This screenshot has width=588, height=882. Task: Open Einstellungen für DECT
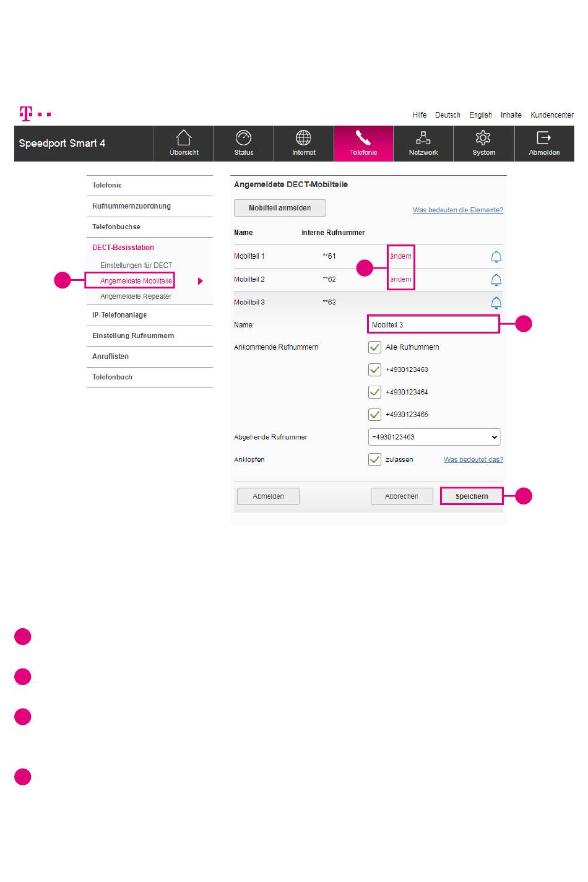click(136, 266)
